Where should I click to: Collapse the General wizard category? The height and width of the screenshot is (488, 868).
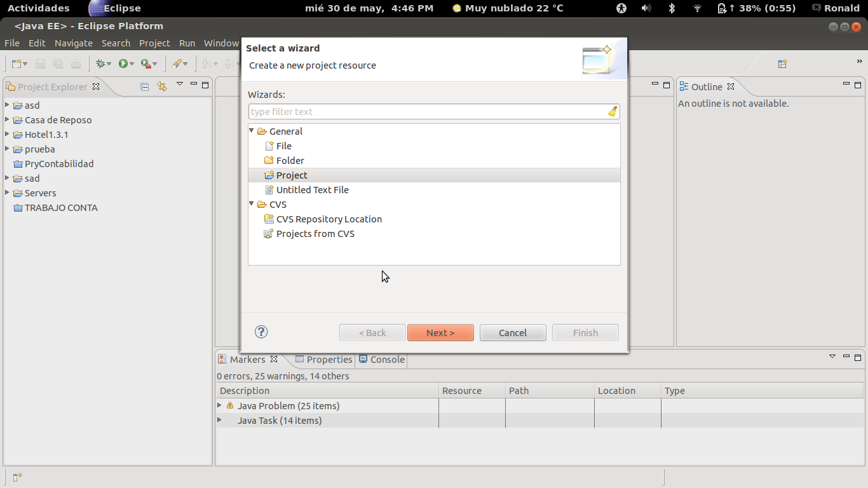[x=252, y=131]
